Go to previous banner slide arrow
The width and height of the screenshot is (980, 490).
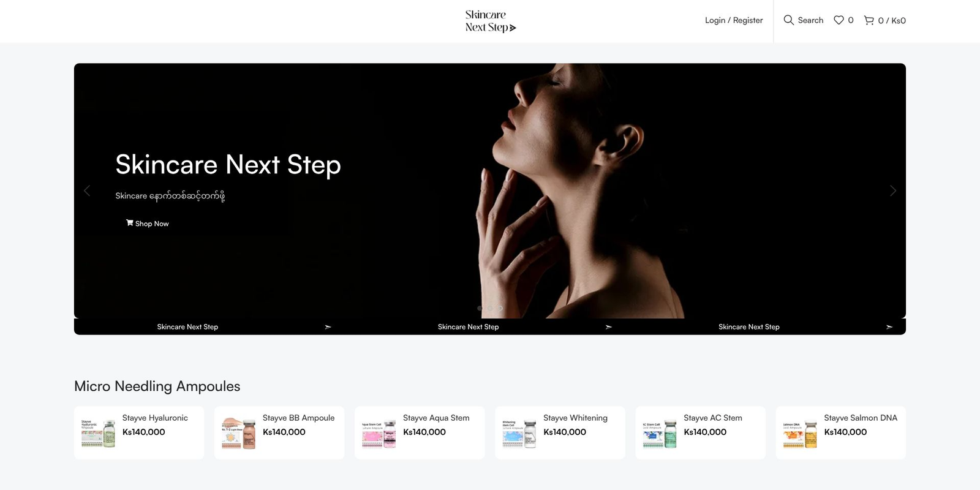tap(87, 190)
